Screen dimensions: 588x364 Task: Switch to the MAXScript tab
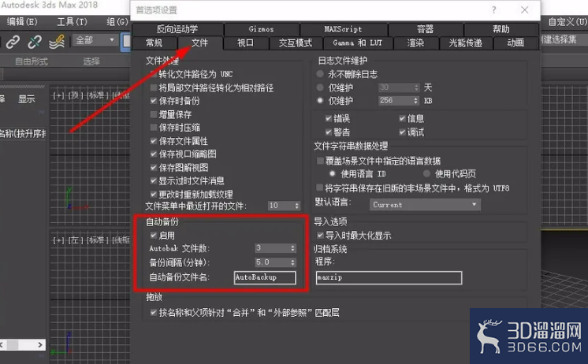pos(343,29)
